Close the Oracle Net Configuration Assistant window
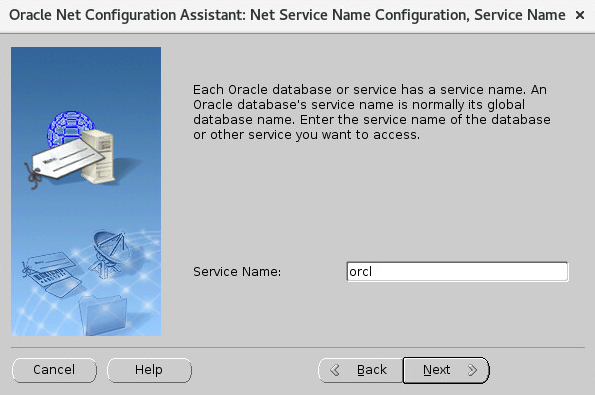 point(579,15)
